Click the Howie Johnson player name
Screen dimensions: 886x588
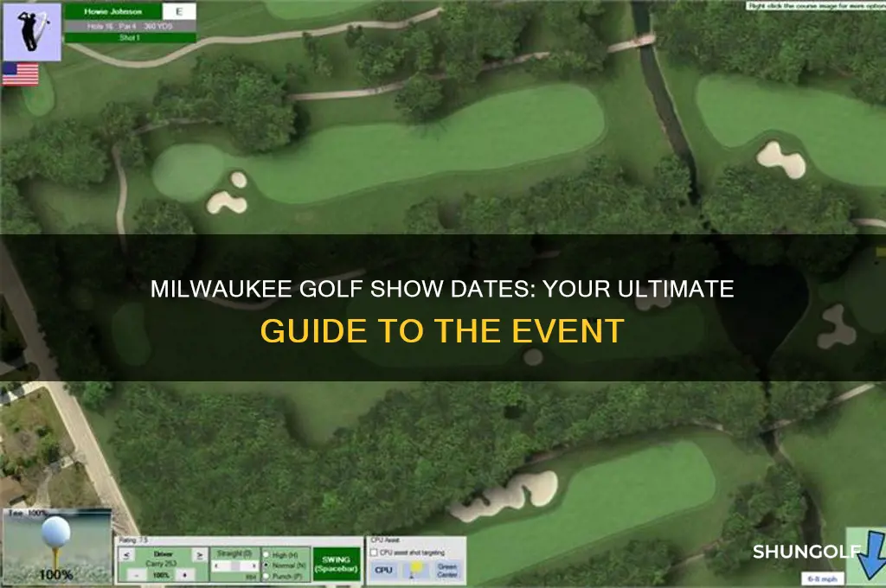tap(113, 11)
